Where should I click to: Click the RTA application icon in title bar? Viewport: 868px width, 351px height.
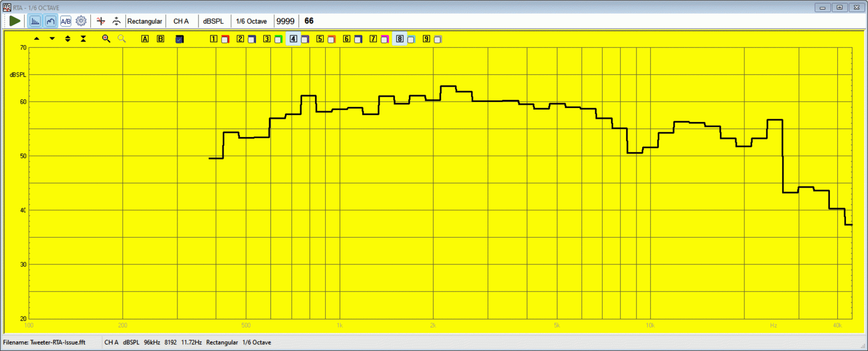[7, 7]
